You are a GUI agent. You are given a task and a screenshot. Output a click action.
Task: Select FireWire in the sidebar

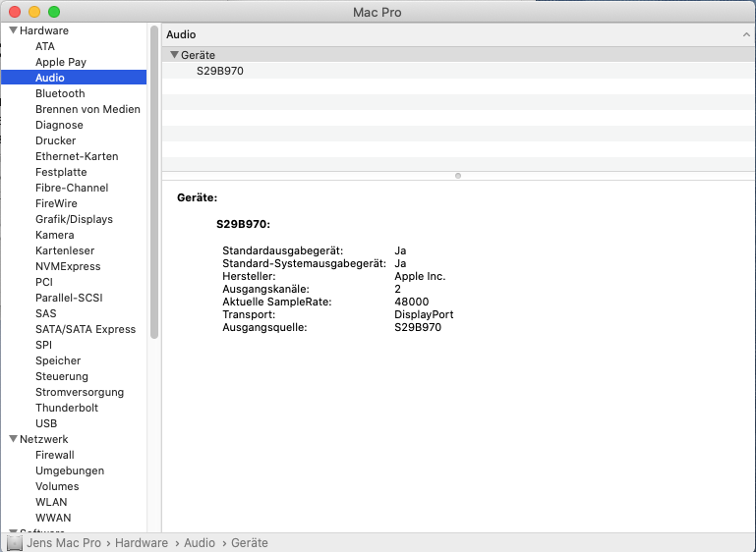[x=56, y=203]
